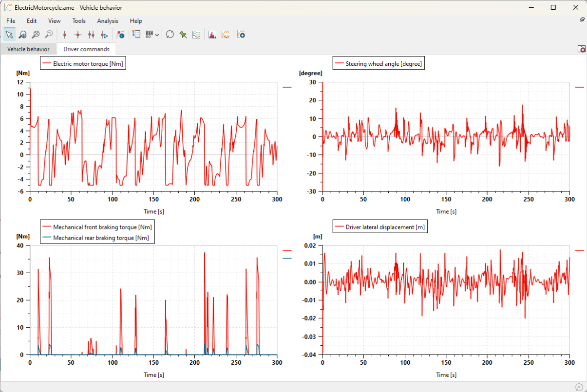The image size is (587, 392).
Task: Close the tab panel with the corner icon
Action: point(581,49)
